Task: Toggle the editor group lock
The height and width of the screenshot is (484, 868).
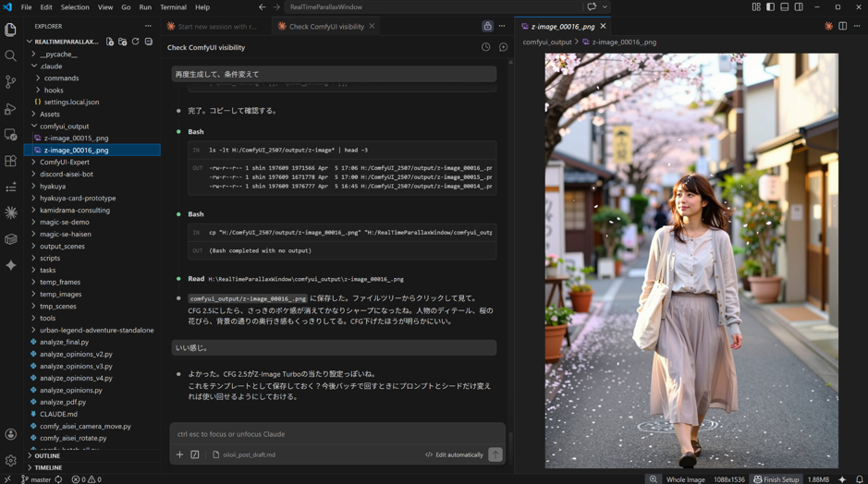Action: 487,26
